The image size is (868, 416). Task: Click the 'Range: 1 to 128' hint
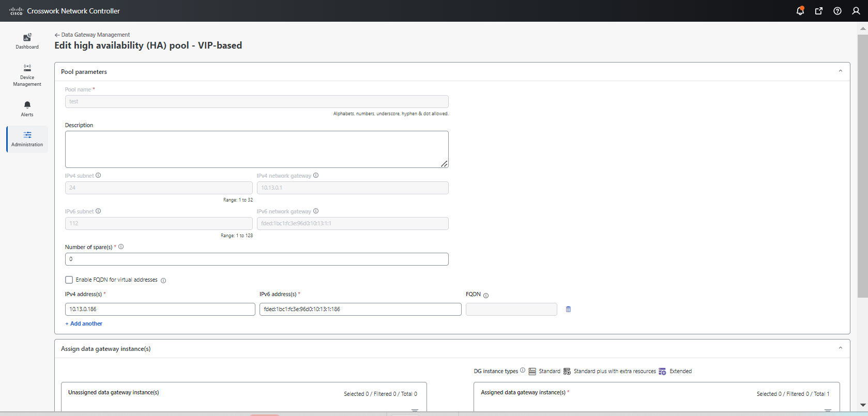(237, 236)
